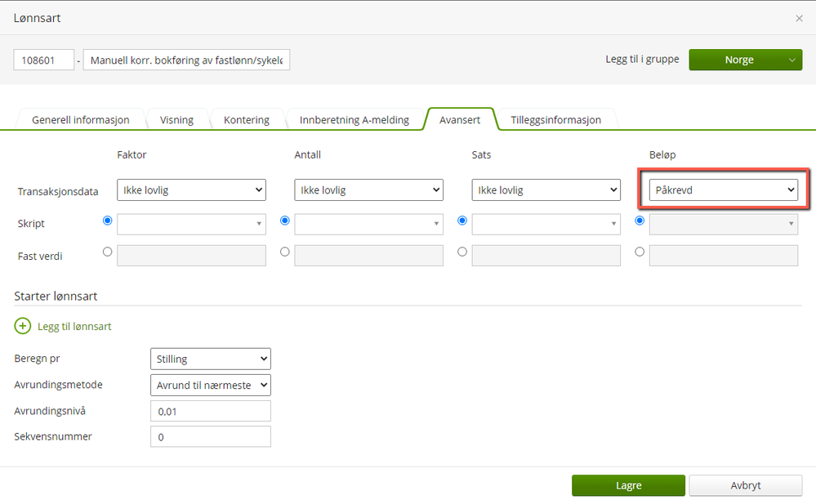The width and height of the screenshot is (816, 504).
Task: Click the Avrundingsnivå input field
Action: (210, 411)
